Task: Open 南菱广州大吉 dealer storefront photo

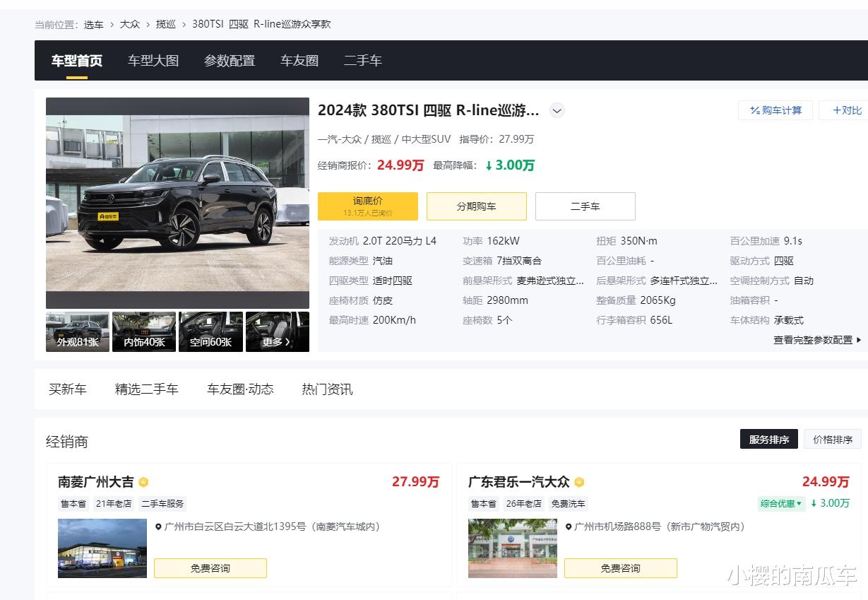Action: coord(102,548)
